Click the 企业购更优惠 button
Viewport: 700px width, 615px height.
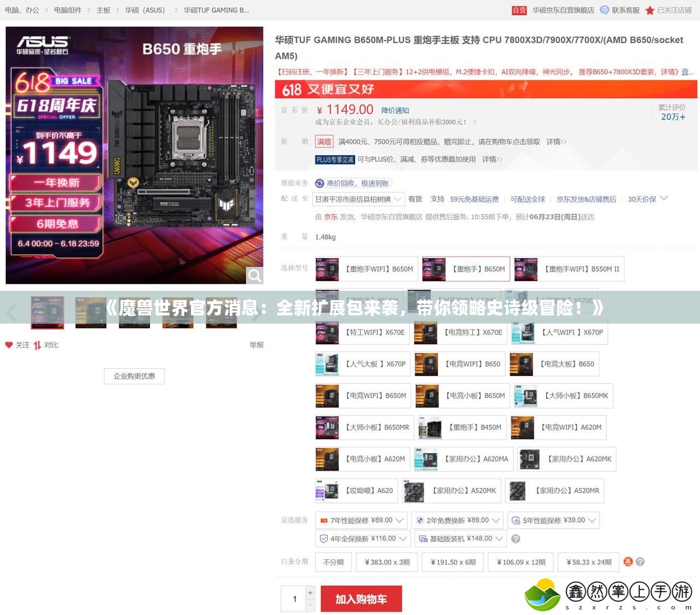(x=135, y=376)
